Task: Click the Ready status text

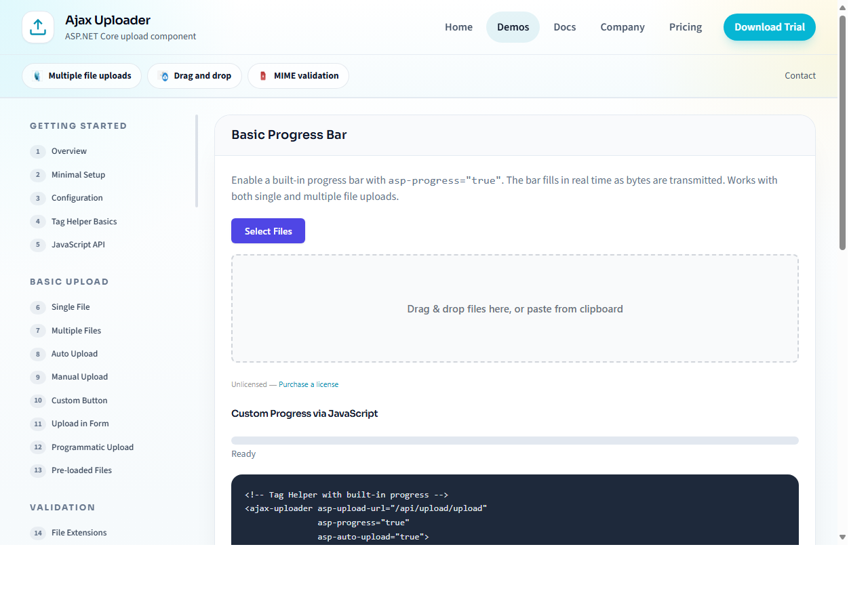Action: pos(243,454)
